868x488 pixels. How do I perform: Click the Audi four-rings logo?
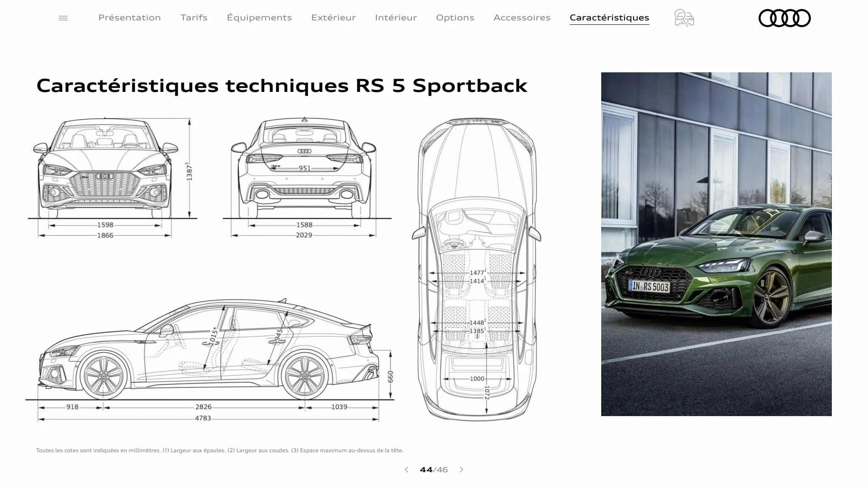coord(785,18)
